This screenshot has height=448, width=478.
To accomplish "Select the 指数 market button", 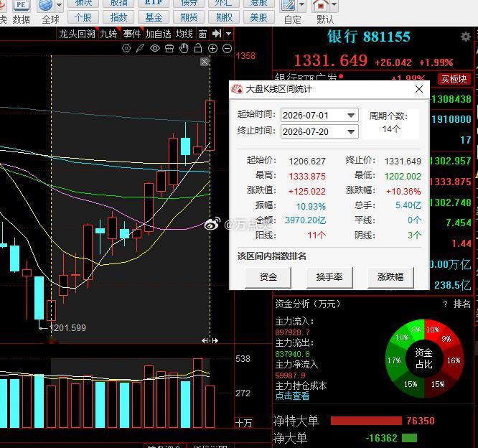I will (x=118, y=17).
